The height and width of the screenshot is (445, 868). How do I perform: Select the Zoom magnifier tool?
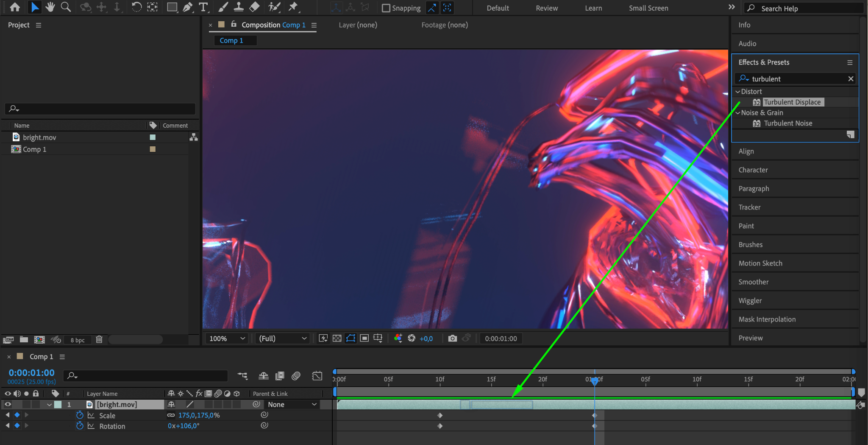[66, 7]
